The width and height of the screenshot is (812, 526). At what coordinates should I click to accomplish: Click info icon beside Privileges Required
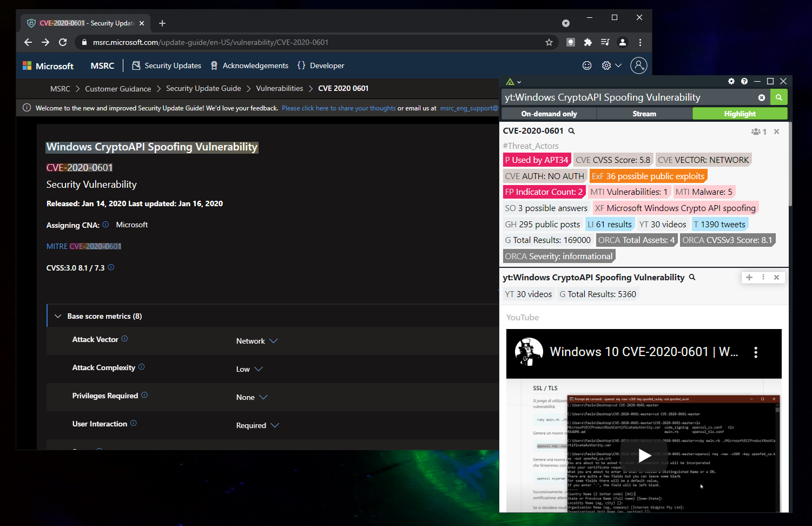click(x=144, y=395)
